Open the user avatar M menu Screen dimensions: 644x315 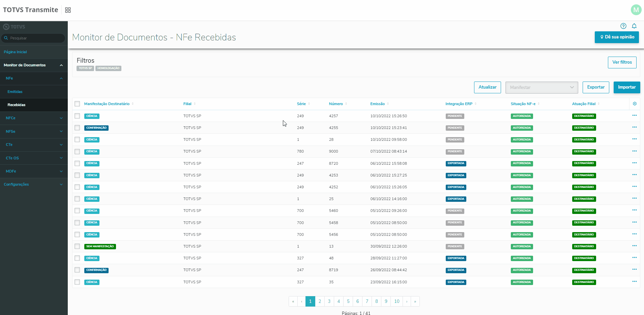[x=636, y=10]
